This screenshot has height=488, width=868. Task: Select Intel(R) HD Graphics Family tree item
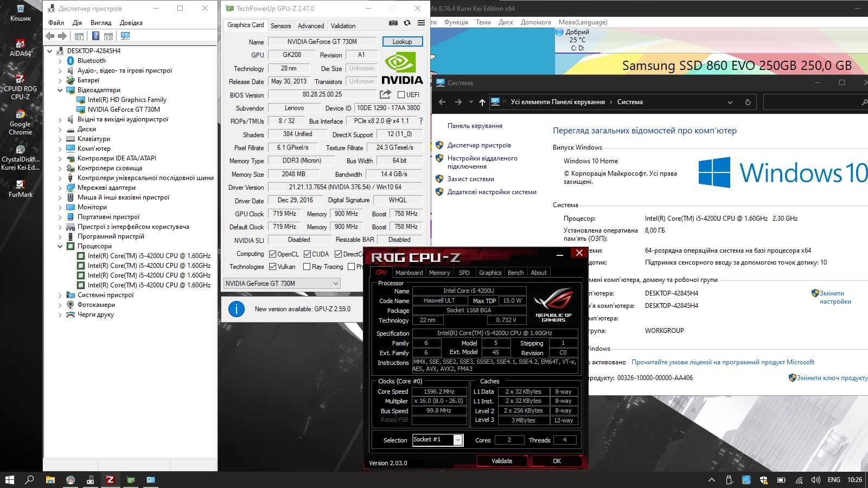pyautogui.click(x=127, y=100)
